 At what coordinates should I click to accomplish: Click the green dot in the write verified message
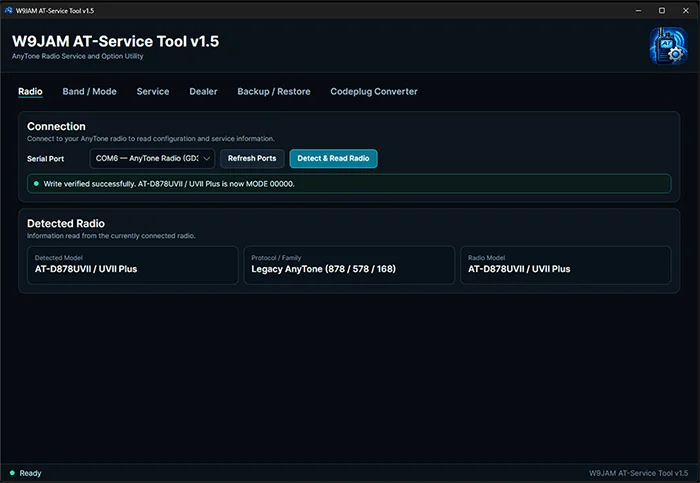pos(36,183)
